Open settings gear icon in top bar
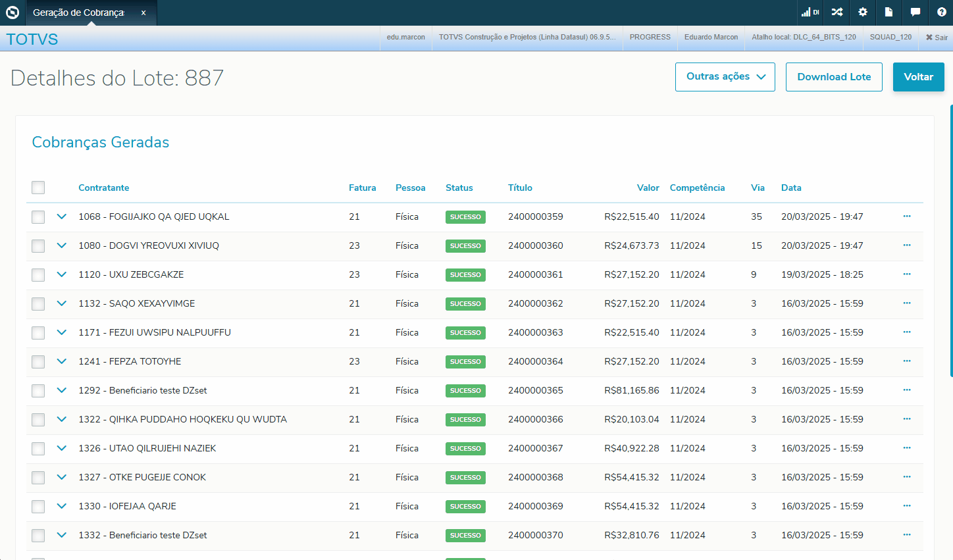Screen dimensions: 953x560 (863, 12)
